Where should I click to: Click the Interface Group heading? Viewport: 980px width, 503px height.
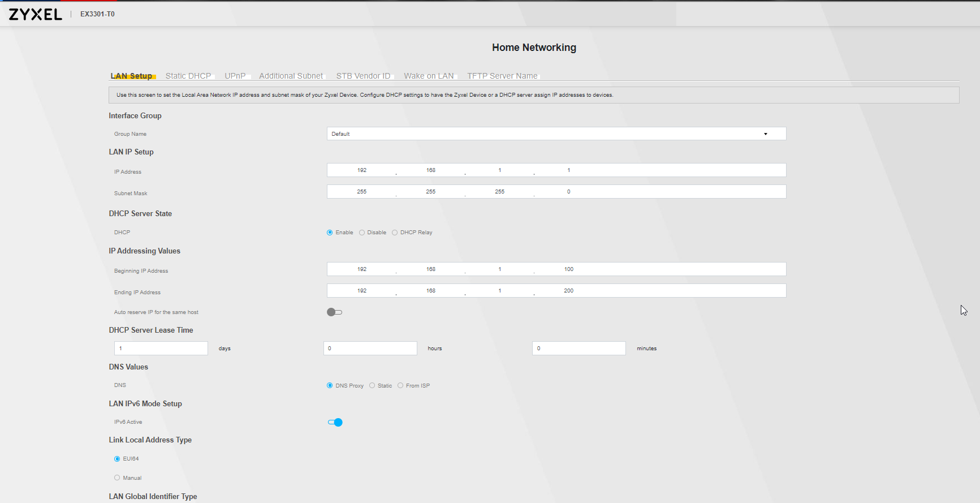coord(135,116)
